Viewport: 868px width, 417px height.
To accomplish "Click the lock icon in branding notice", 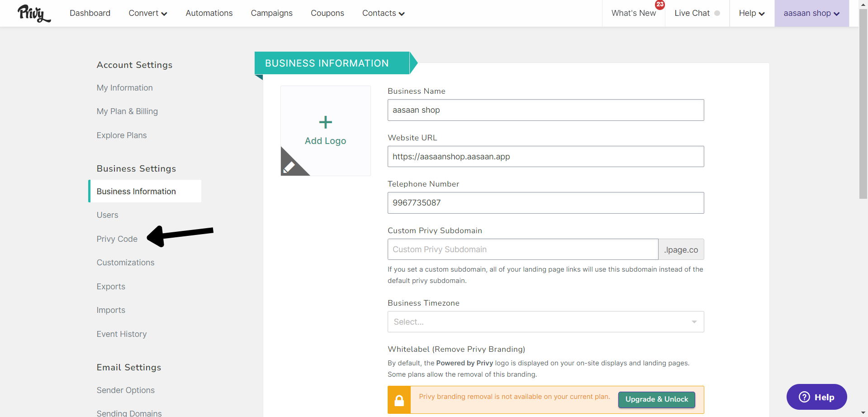I will (399, 400).
